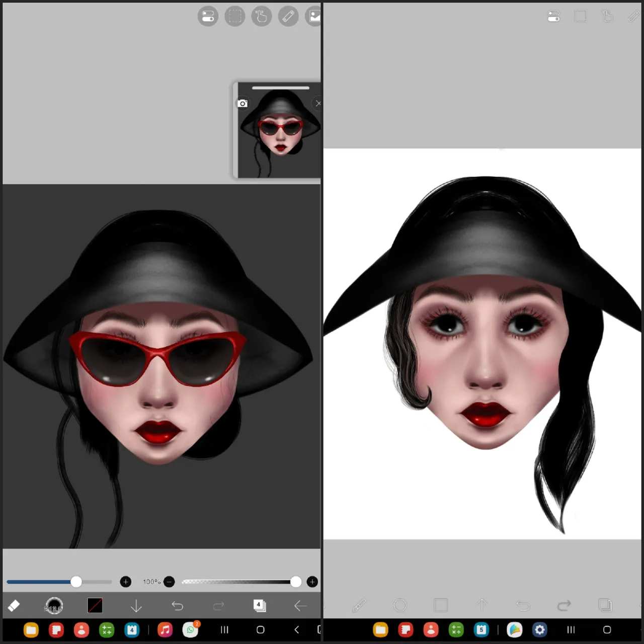This screenshot has width=644, height=644.
Task: Tap the faded circle brush preview, right toolbar
Action: coord(400,605)
